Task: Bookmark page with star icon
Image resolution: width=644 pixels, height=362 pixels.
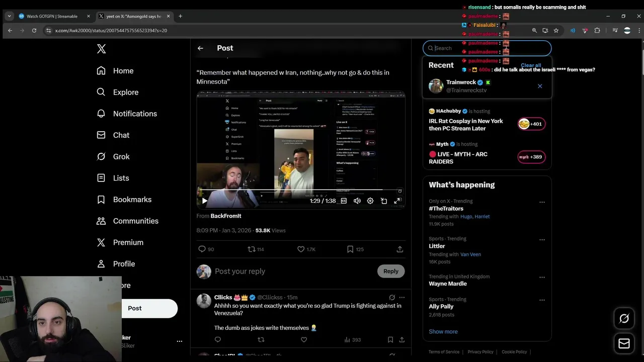Action: point(556,31)
